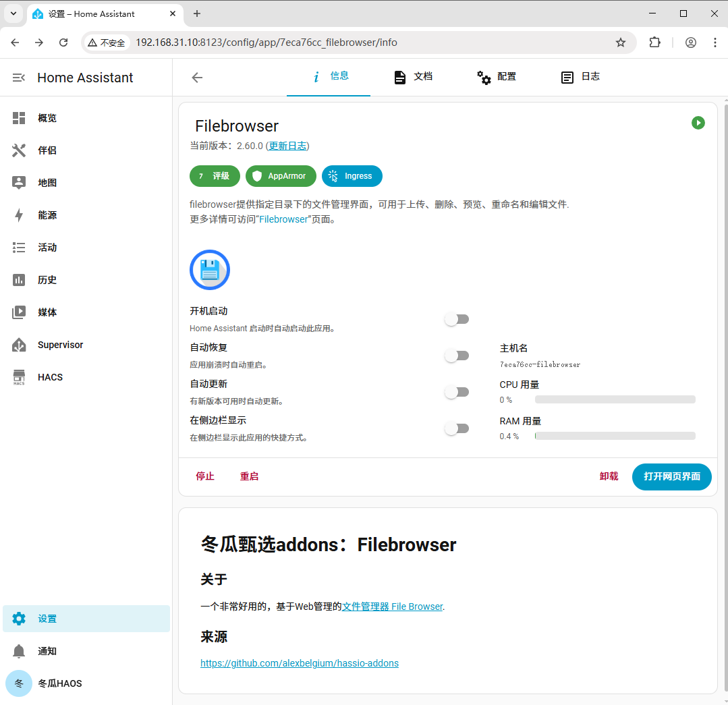
Task: Click the Filebrowser app title
Action: pos(237,125)
